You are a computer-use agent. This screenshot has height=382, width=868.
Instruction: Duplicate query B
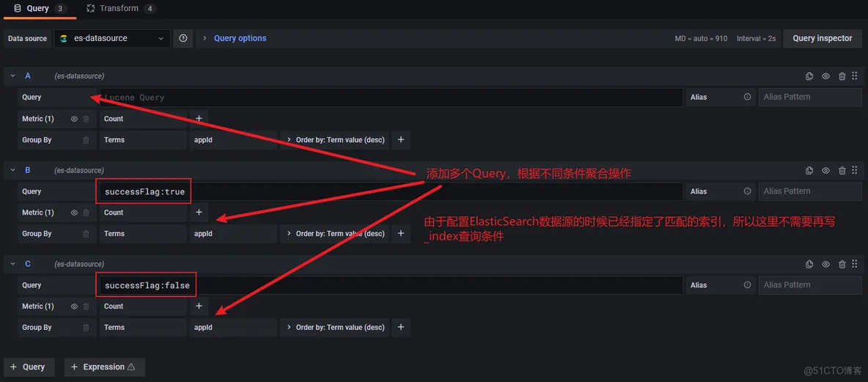809,171
